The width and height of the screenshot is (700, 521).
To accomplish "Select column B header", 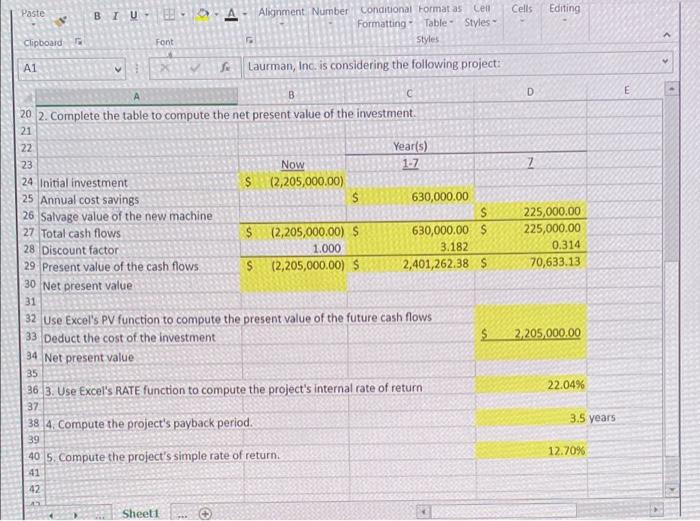I will click(292, 95).
